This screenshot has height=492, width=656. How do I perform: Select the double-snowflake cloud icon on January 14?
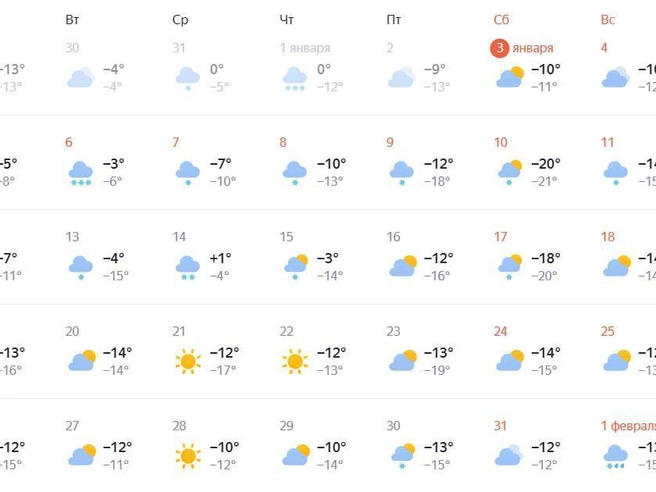pyautogui.click(x=188, y=268)
